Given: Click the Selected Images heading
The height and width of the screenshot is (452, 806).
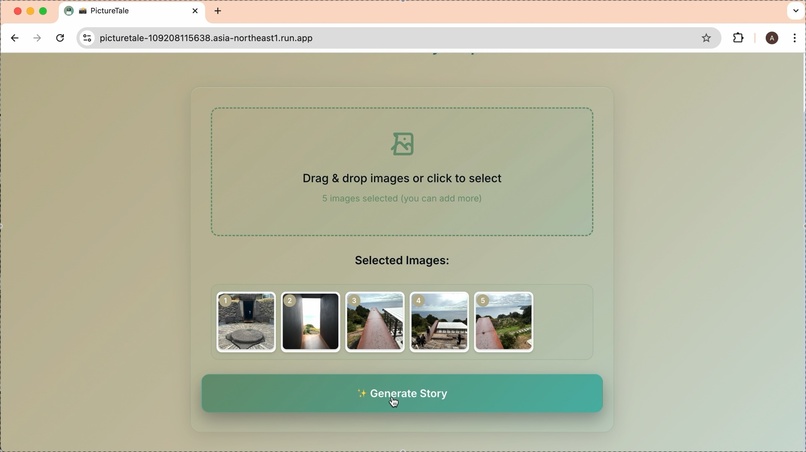Looking at the screenshot, I should click(402, 260).
